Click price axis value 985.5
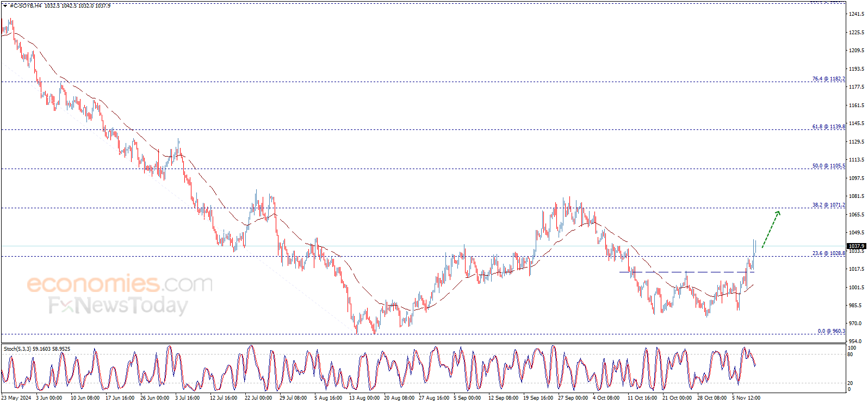868x404 pixels. [x=855, y=306]
